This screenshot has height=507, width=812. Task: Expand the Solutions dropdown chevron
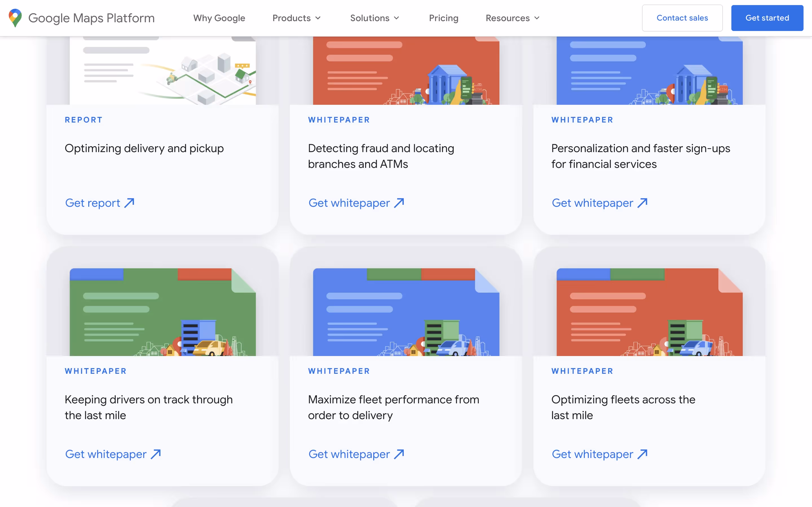pos(397,18)
